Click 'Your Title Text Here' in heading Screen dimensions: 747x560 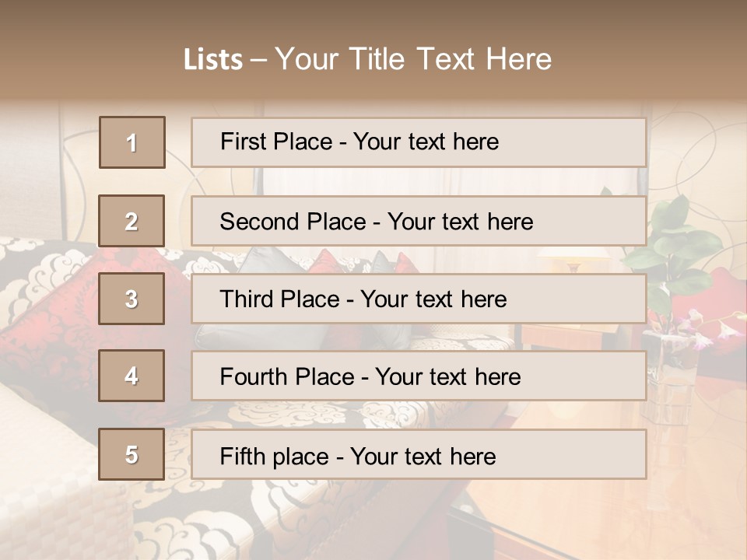pos(413,59)
